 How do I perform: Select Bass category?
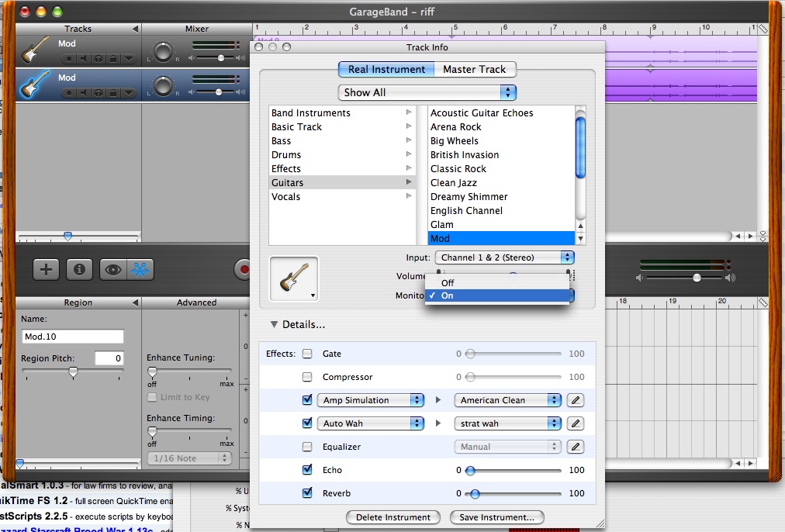pyautogui.click(x=342, y=141)
